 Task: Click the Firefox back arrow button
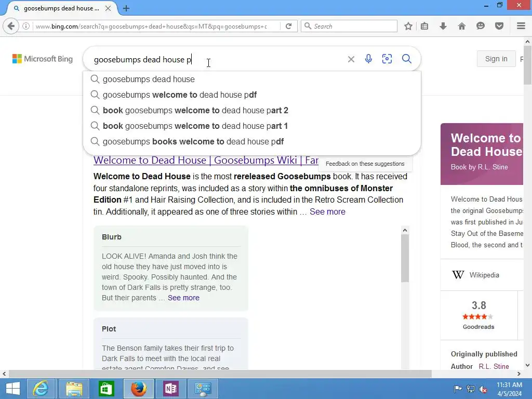pos(11,26)
